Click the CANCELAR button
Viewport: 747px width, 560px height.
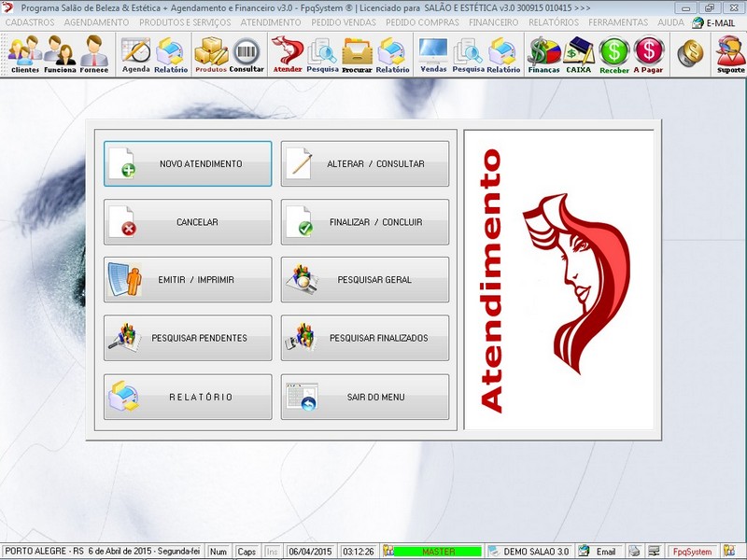[188, 222]
